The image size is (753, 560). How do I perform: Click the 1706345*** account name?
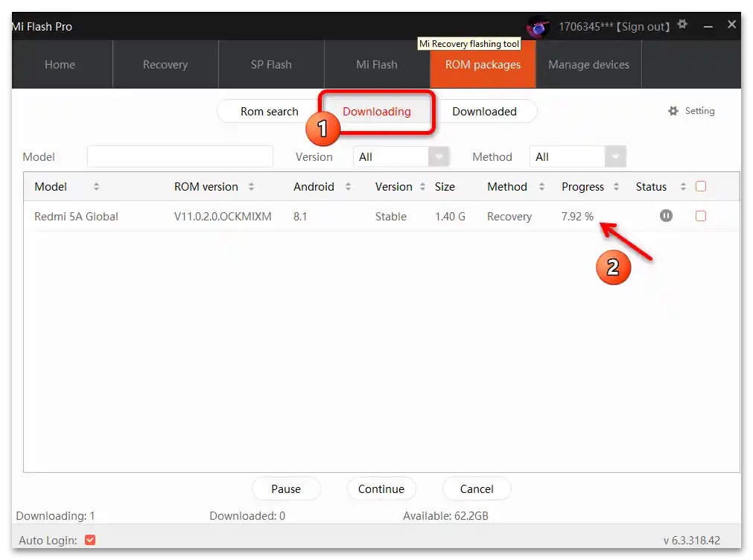(586, 27)
